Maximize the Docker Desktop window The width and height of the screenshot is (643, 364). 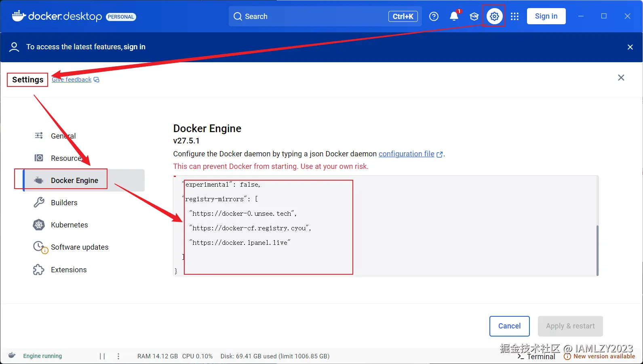(604, 16)
